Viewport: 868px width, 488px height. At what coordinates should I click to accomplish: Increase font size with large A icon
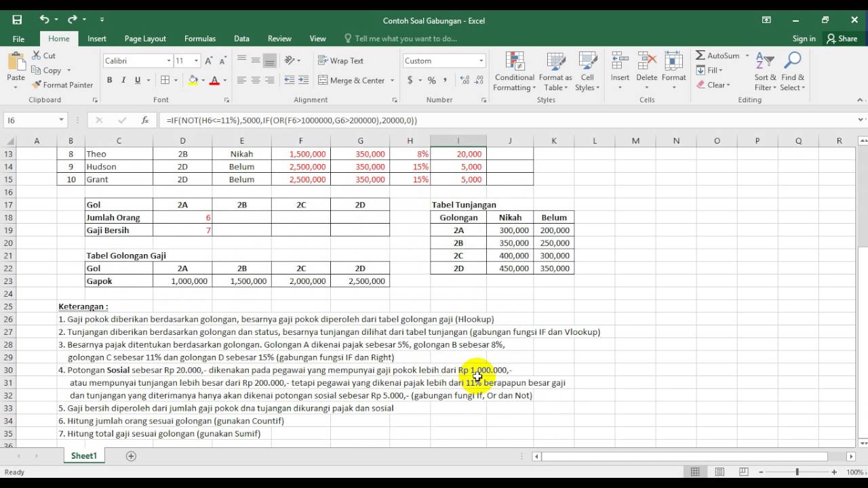209,60
